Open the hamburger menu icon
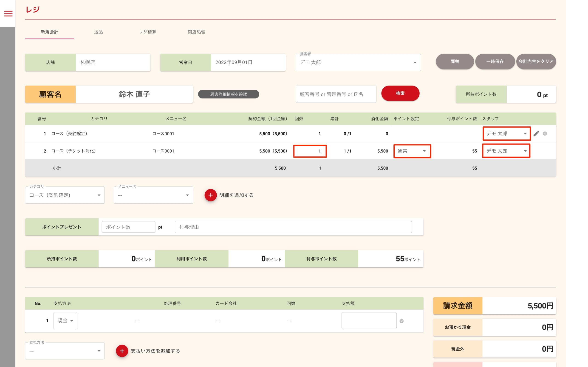 point(8,14)
